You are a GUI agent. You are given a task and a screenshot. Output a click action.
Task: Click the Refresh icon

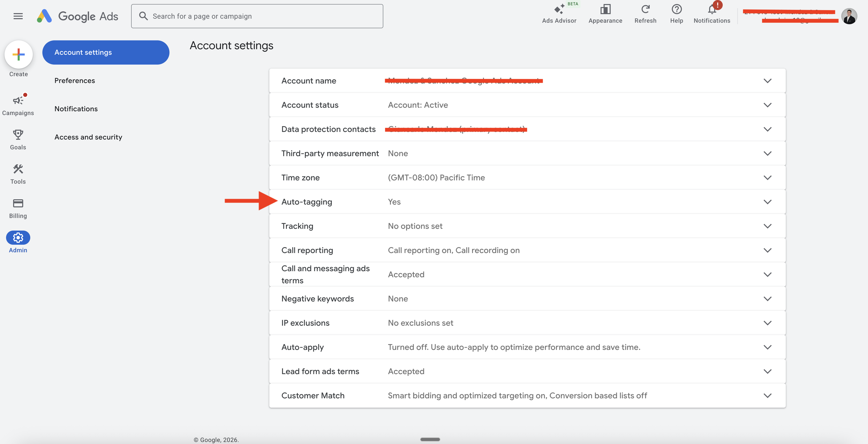click(x=645, y=9)
